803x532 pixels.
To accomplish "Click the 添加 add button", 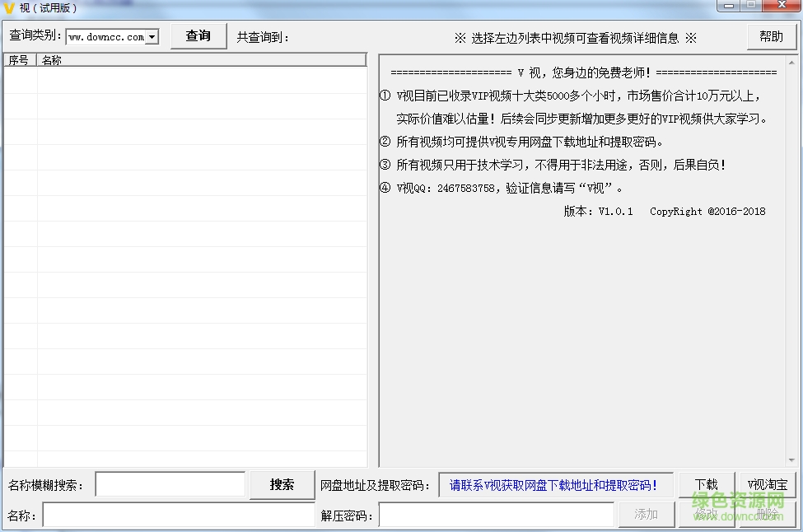I will click(x=647, y=514).
